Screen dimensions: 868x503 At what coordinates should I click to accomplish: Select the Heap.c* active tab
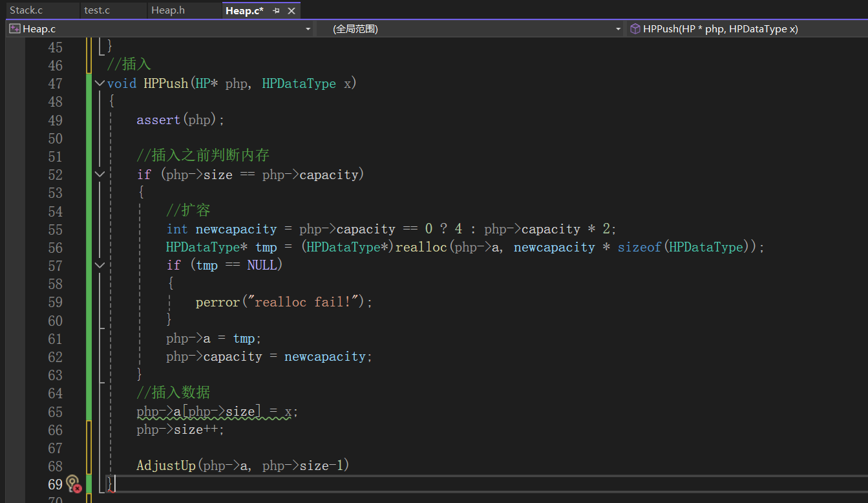tap(244, 10)
